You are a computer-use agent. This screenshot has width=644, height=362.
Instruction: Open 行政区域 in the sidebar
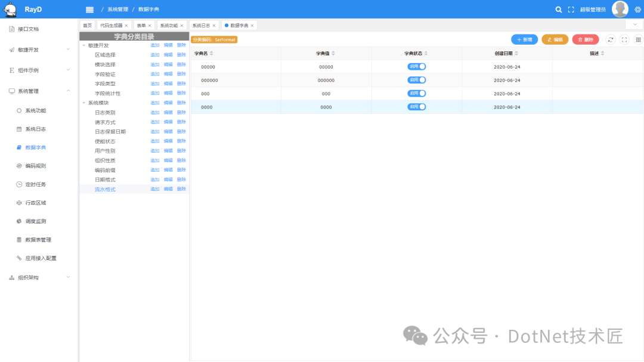[x=36, y=203]
